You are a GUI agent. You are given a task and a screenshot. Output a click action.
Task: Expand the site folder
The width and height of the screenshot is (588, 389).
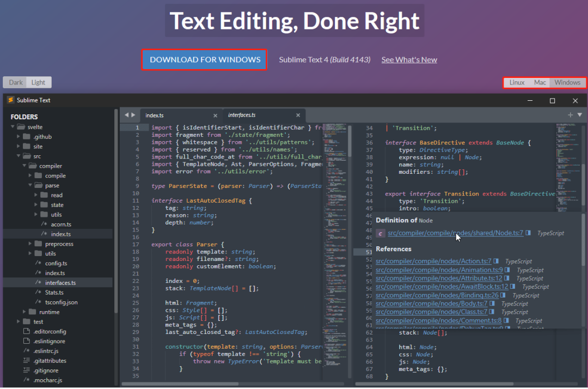[x=19, y=147]
